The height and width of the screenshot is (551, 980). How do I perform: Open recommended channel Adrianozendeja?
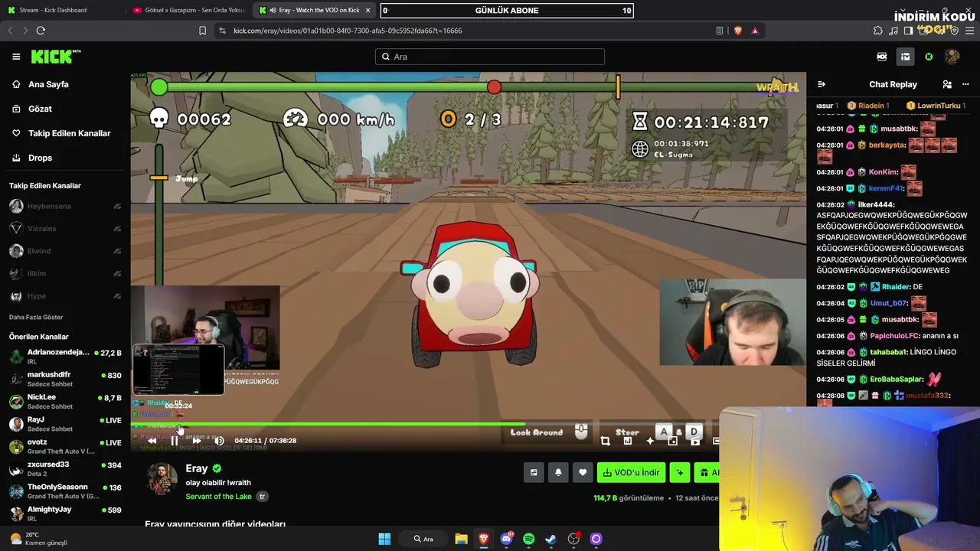[x=65, y=357]
